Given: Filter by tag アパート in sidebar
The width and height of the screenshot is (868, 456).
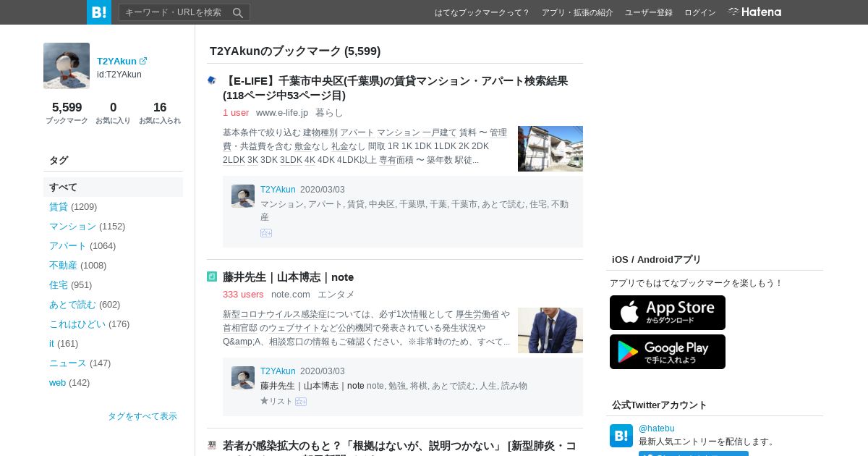Looking at the screenshot, I should [68, 245].
